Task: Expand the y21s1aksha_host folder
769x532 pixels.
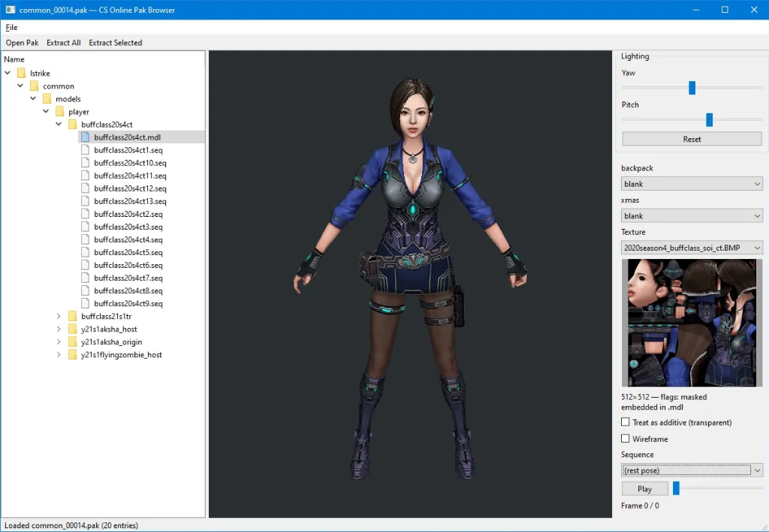Action: coord(59,329)
